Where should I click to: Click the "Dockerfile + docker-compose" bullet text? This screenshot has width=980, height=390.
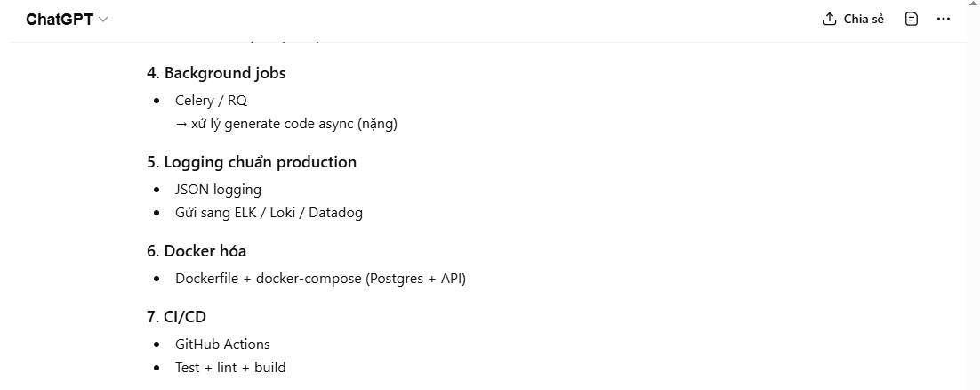click(320, 279)
